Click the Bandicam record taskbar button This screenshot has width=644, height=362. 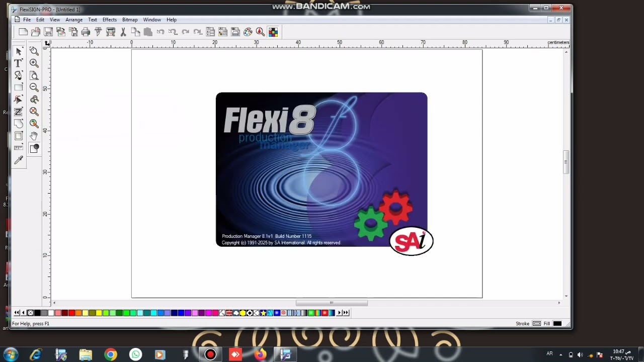(210, 354)
